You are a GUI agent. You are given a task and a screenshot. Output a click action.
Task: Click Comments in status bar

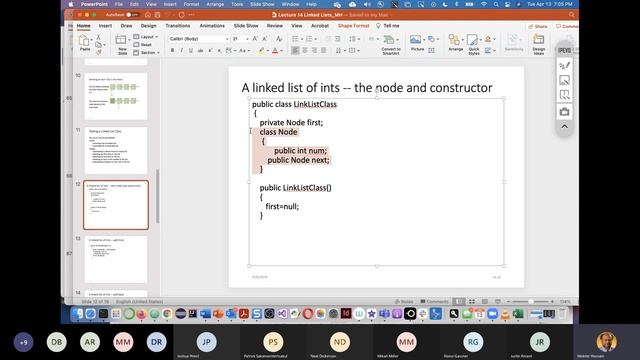[434, 302]
